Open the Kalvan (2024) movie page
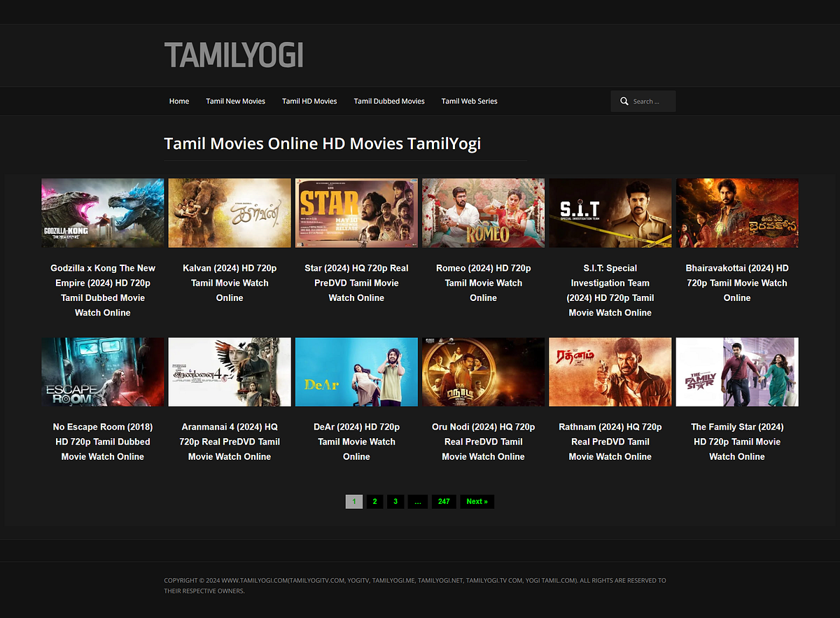The image size is (840, 618). (x=230, y=283)
